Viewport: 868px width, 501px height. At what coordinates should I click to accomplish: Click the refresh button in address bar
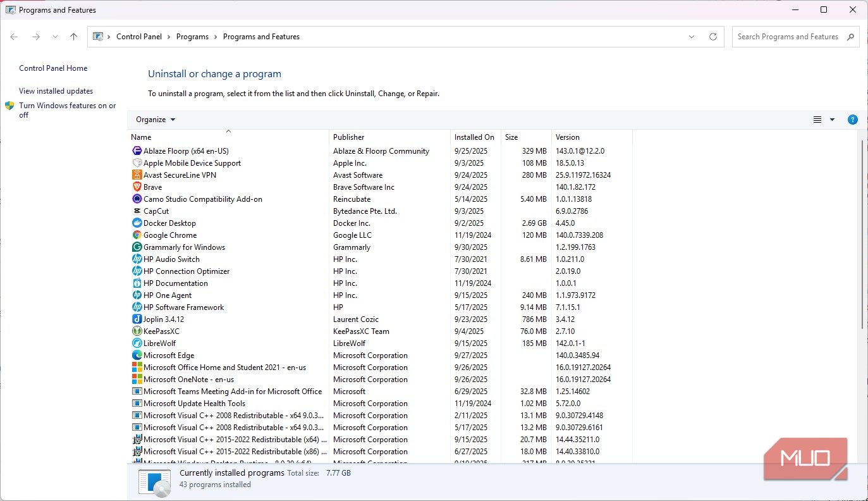tap(713, 37)
